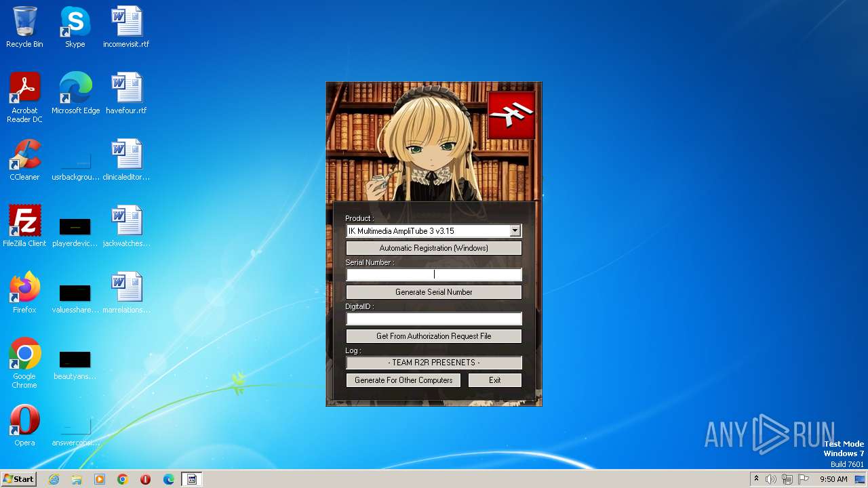Click the keygen taskbar button
This screenshot has width=868, height=488.
tap(192, 479)
